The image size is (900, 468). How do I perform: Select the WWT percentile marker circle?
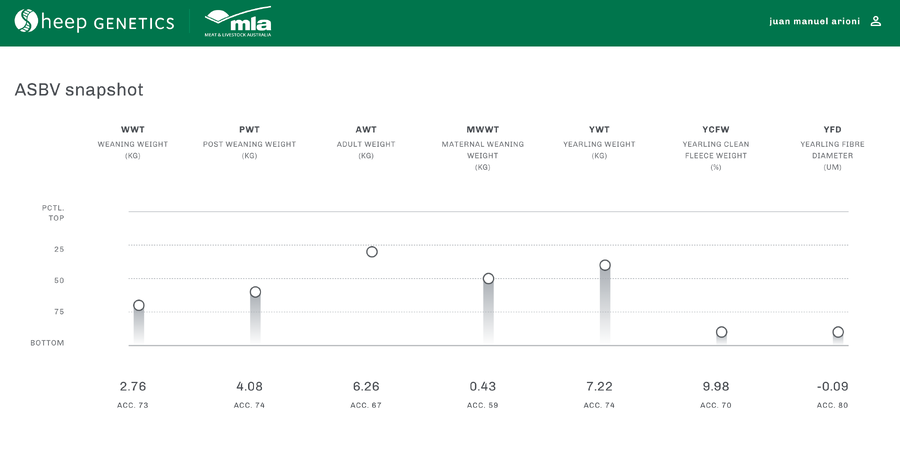(x=139, y=306)
